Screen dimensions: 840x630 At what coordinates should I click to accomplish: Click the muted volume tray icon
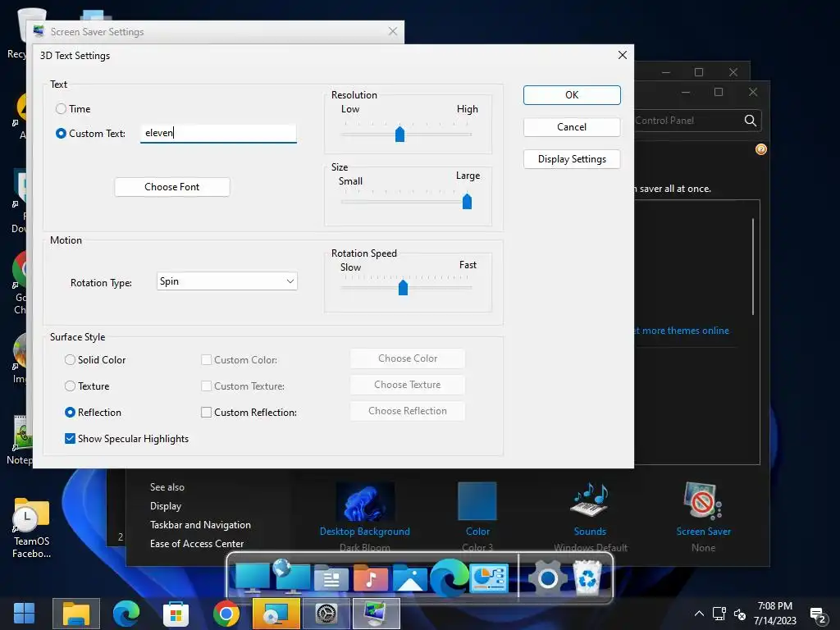coord(740,614)
